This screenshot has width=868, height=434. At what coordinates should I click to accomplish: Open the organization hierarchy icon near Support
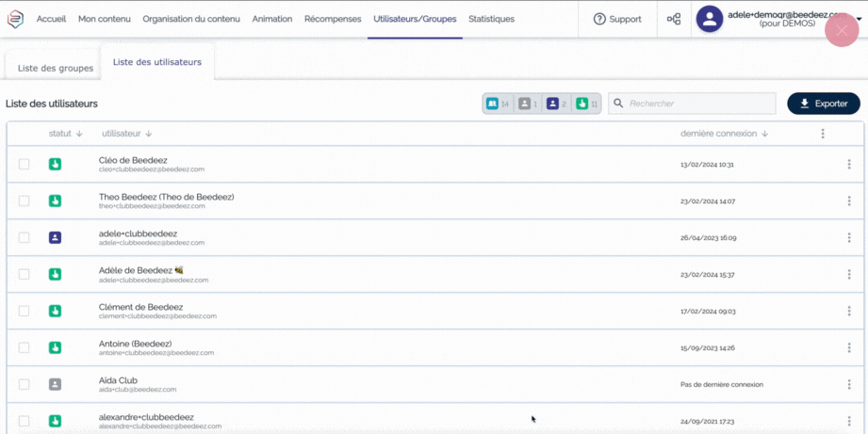(x=674, y=19)
